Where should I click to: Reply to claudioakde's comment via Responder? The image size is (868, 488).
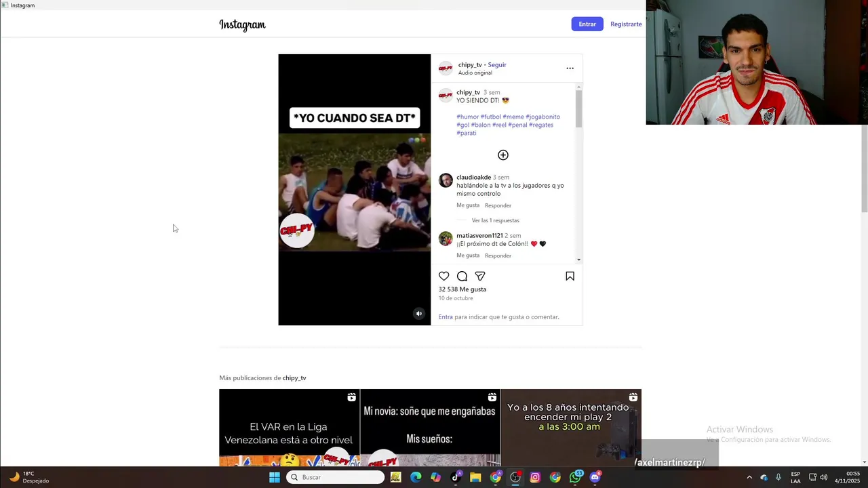click(x=498, y=205)
